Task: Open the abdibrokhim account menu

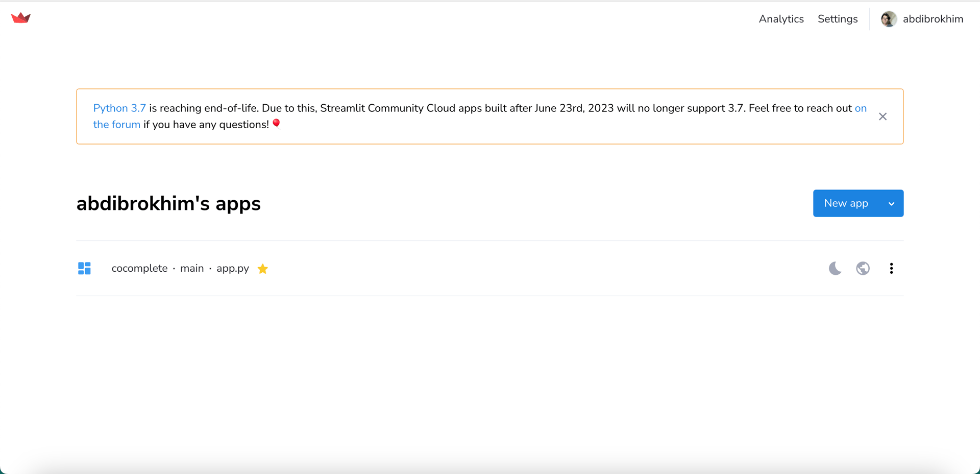Action: click(933, 19)
